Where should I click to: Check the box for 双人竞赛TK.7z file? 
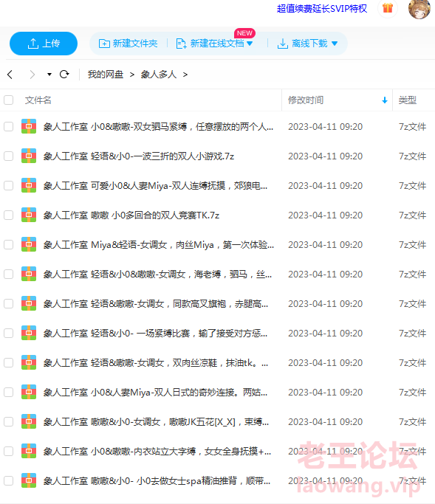click(x=9, y=215)
